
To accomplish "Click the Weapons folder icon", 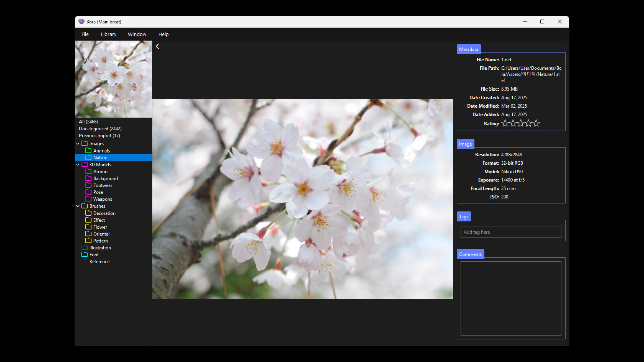I will (x=89, y=199).
